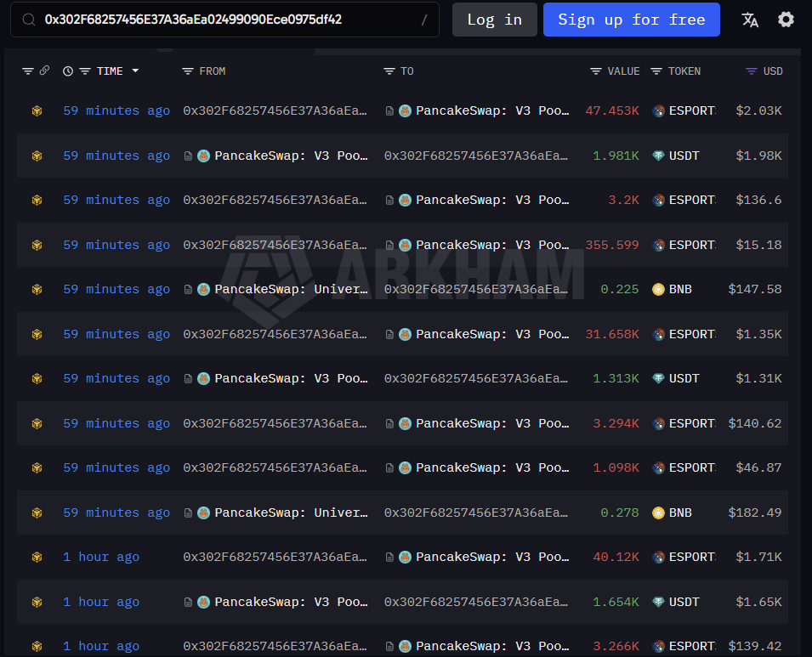Open USD column filter icon
Image resolution: width=812 pixels, height=657 pixels.
coord(751,71)
